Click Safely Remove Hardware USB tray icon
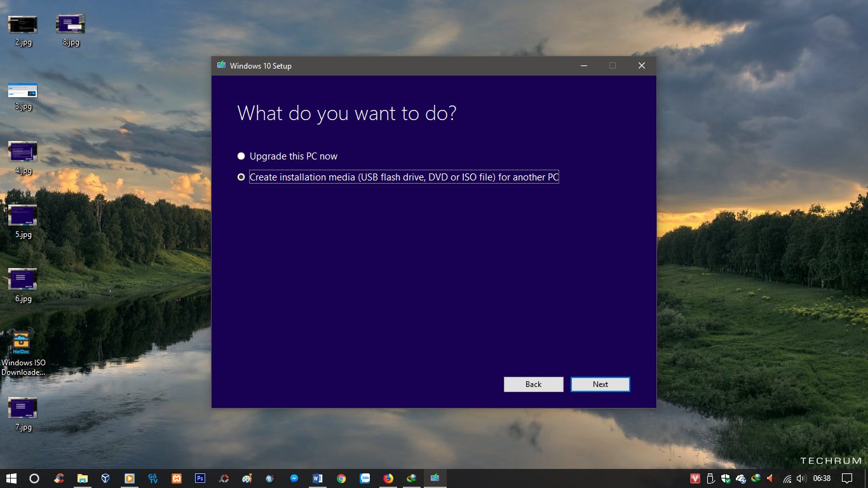 (711, 478)
